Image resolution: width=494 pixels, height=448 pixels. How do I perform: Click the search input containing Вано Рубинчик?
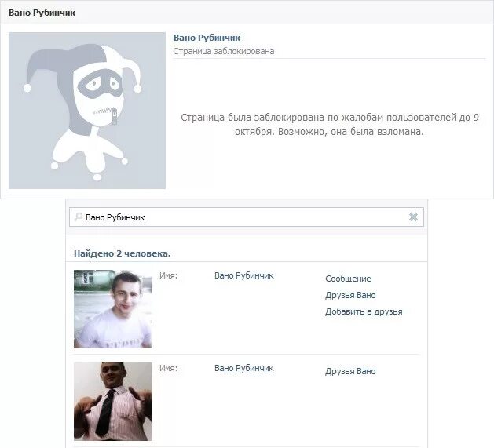pos(247,217)
